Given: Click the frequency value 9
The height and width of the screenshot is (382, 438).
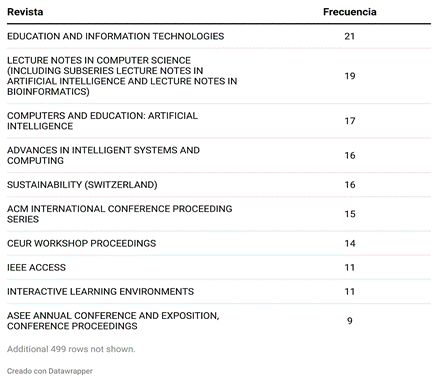Looking at the screenshot, I should pyautogui.click(x=350, y=321).
